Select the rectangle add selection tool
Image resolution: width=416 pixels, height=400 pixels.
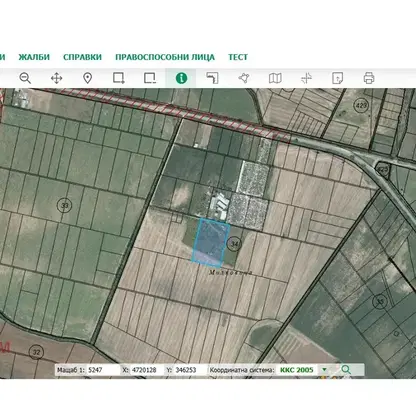(119, 78)
